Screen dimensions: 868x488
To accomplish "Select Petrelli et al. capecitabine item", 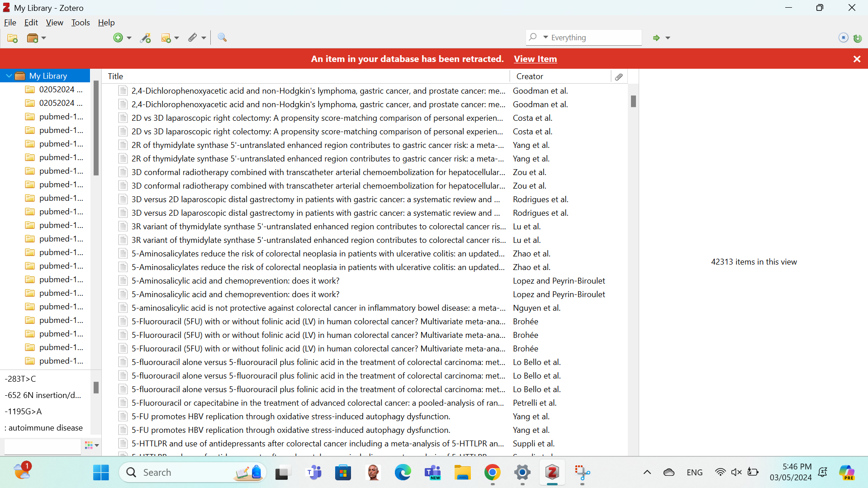I will pyautogui.click(x=365, y=403).
